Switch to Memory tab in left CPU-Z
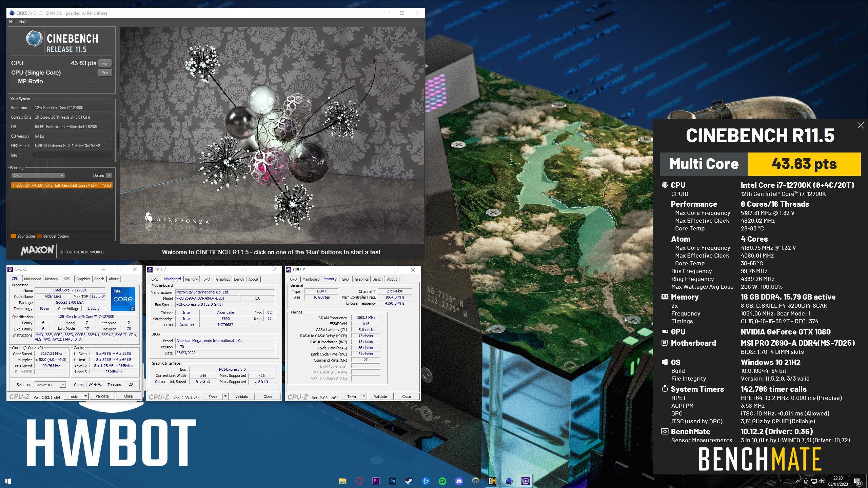This screenshot has height=488, width=868. pyautogui.click(x=52, y=279)
